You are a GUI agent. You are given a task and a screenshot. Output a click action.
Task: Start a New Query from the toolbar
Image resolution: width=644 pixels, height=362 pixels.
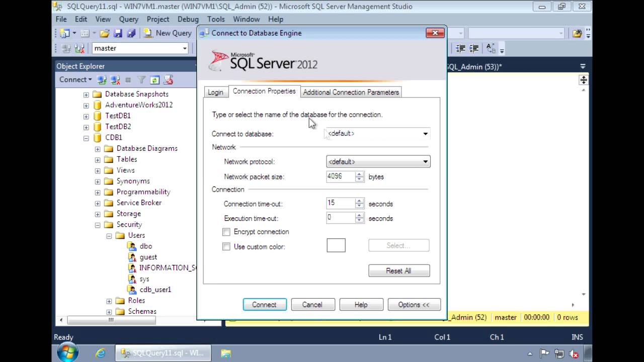tap(168, 33)
